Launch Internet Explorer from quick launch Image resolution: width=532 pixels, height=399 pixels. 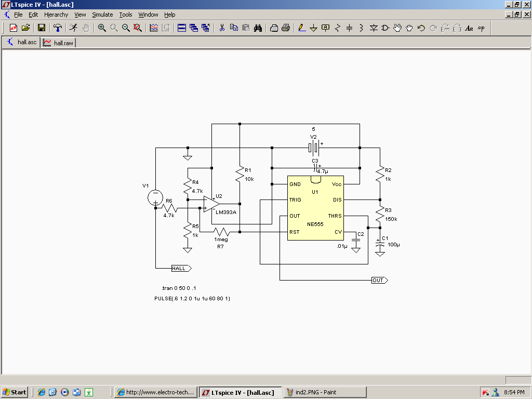click(x=42, y=392)
